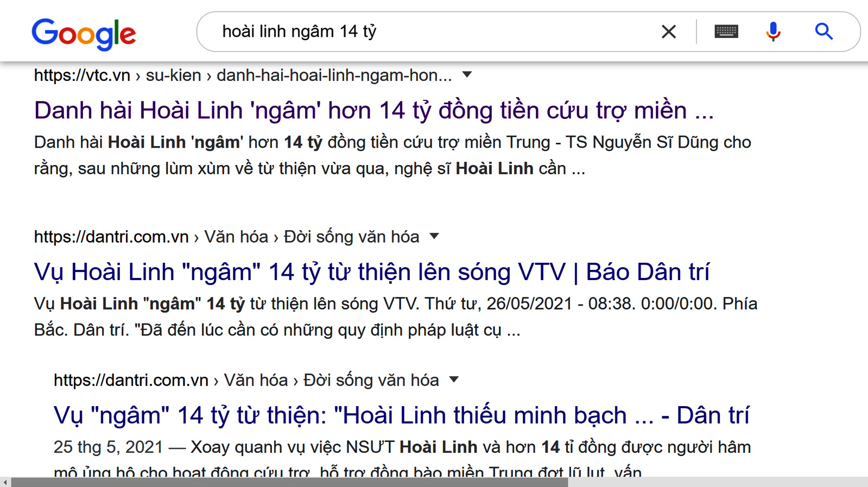This screenshot has height=487, width=868.
Task: Open result 'Danh hài Hoài Linh 'ngâm' hơn 14 tỷ đồng'
Action: tap(373, 110)
